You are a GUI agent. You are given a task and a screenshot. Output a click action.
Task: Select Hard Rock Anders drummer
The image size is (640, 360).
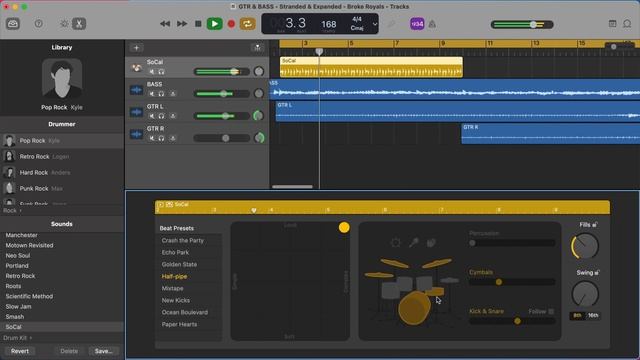pyautogui.click(x=62, y=172)
